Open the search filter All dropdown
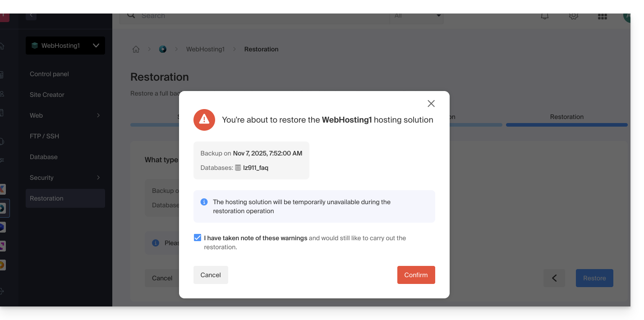 pos(417,16)
